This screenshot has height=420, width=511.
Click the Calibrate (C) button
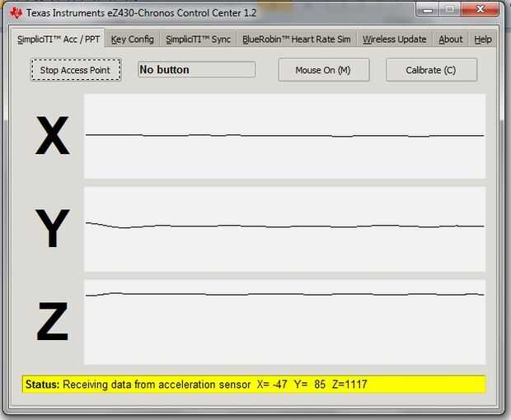click(431, 70)
